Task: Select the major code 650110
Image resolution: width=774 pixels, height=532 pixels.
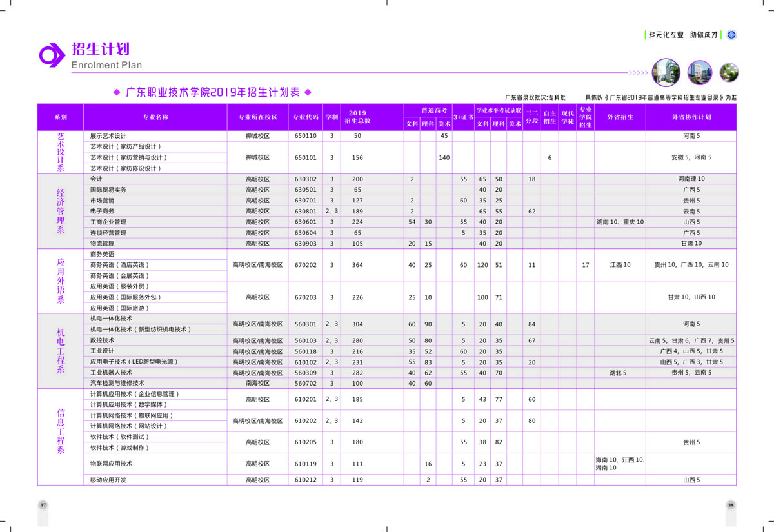Action: pos(306,136)
